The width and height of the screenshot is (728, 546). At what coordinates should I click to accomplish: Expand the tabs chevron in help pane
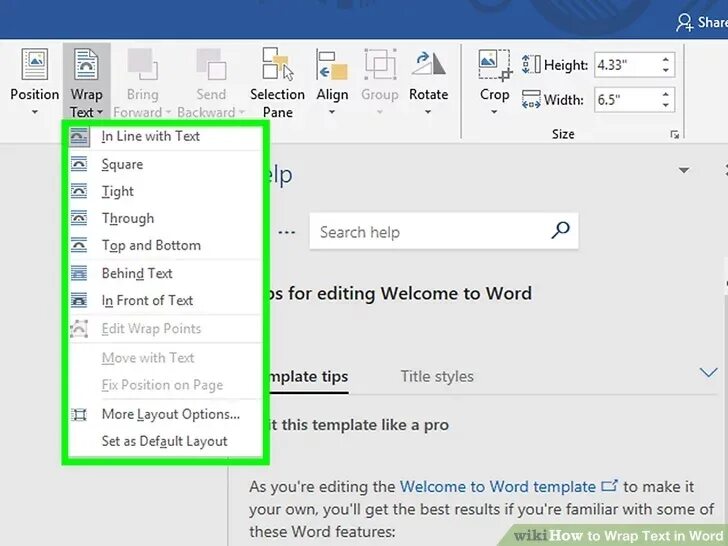[708, 372]
